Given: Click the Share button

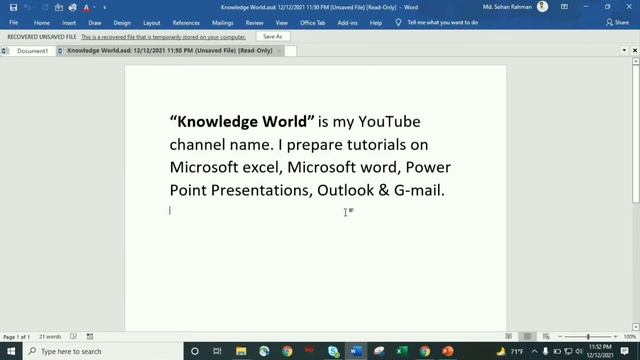Looking at the screenshot, I should tap(617, 22).
